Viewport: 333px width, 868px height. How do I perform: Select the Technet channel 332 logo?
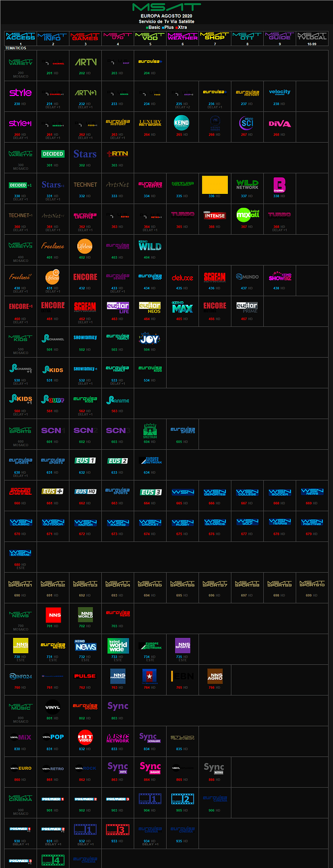[85, 185]
